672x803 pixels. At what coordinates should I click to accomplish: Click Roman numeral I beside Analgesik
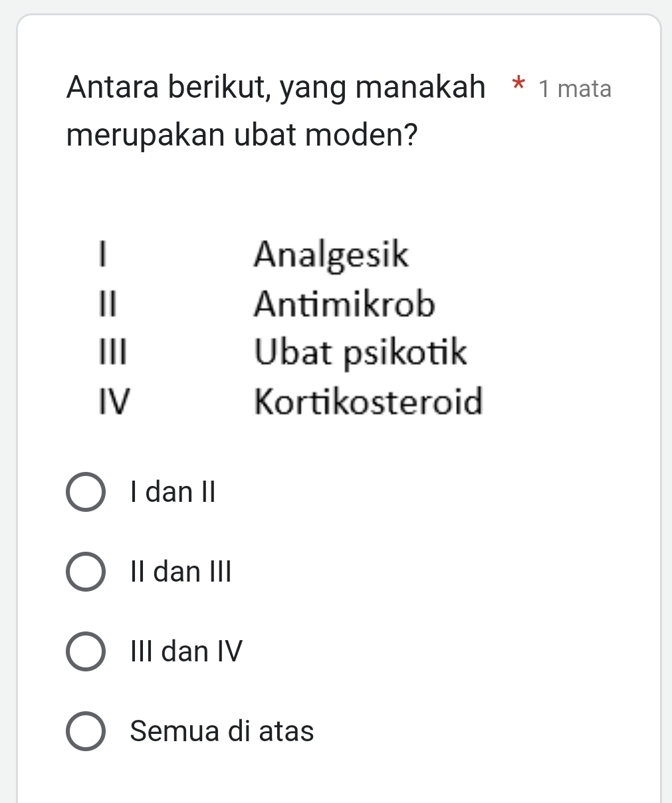pyautogui.click(x=102, y=255)
